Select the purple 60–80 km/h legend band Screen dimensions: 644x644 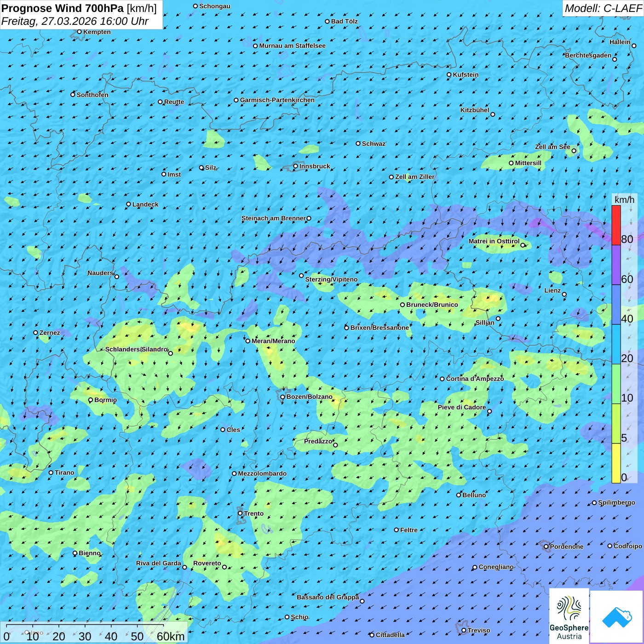[x=616, y=265]
